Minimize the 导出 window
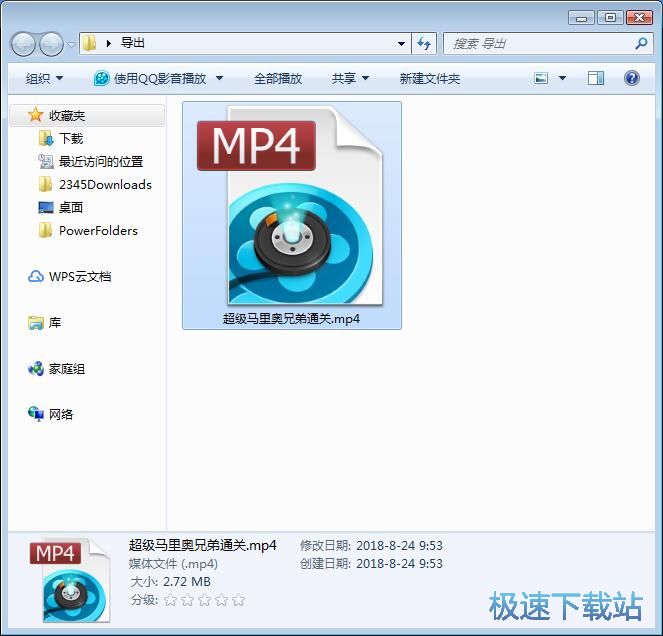This screenshot has width=663, height=636. click(582, 18)
